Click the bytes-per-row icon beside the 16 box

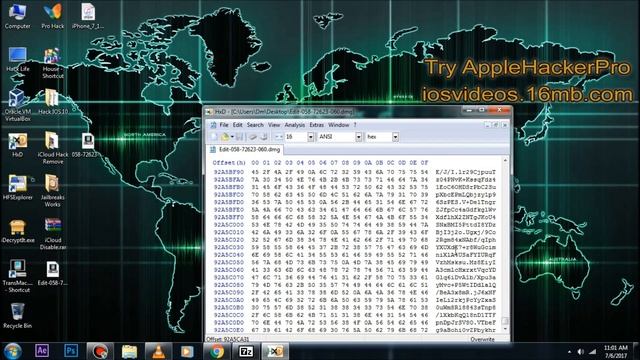(x=278, y=137)
